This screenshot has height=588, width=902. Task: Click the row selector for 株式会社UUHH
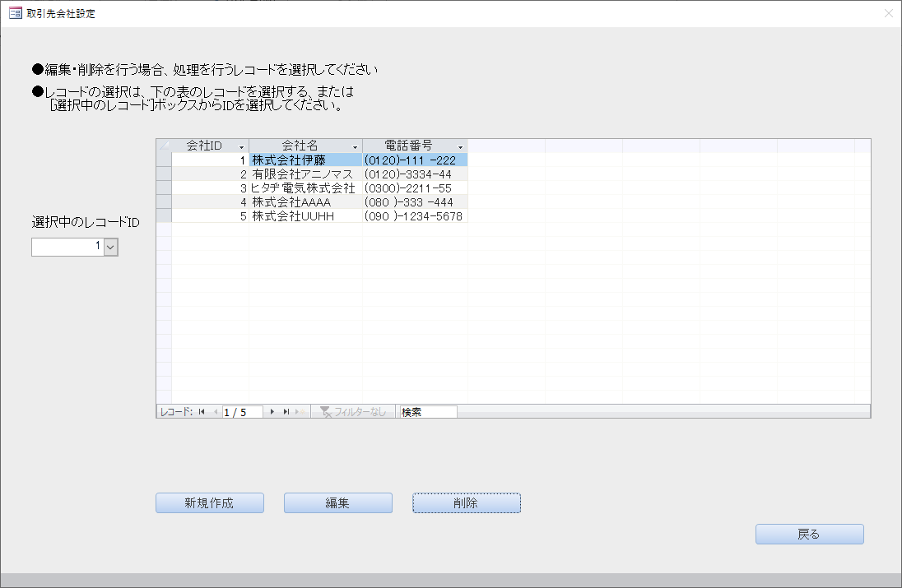coord(164,215)
